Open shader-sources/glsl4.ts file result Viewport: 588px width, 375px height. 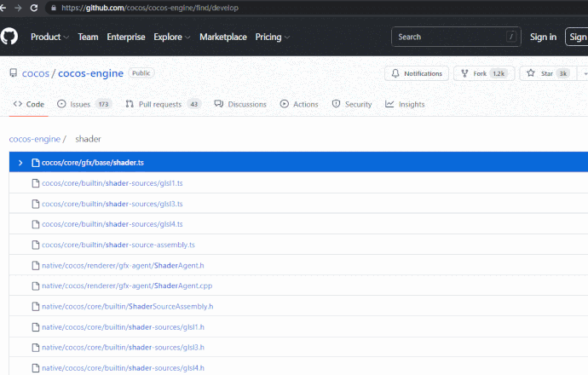click(112, 224)
